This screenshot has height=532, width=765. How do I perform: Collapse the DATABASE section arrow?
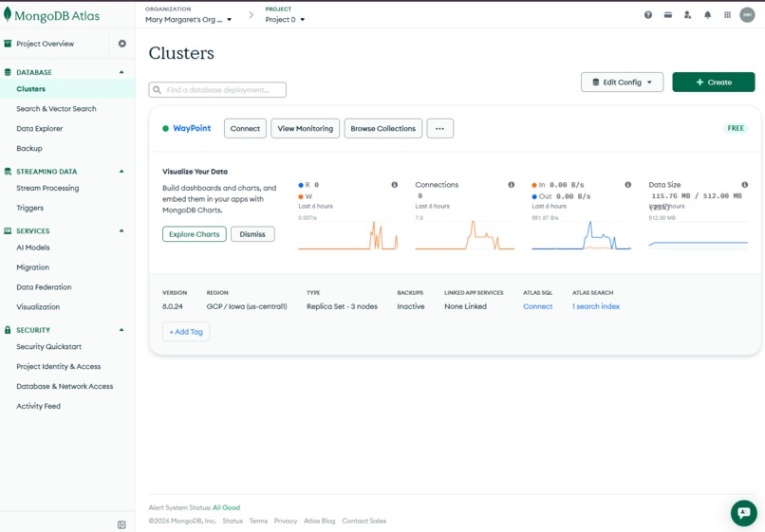coord(121,72)
